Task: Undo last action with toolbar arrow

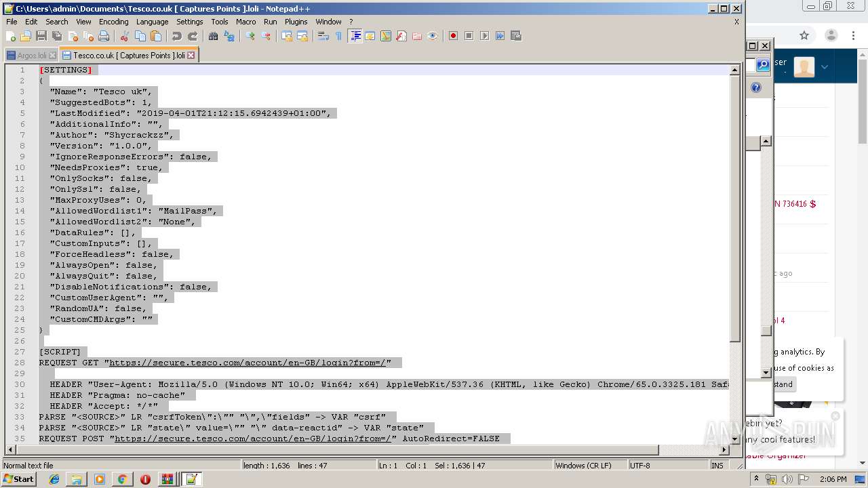Action: pyautogui.click(x=176, y=36)
